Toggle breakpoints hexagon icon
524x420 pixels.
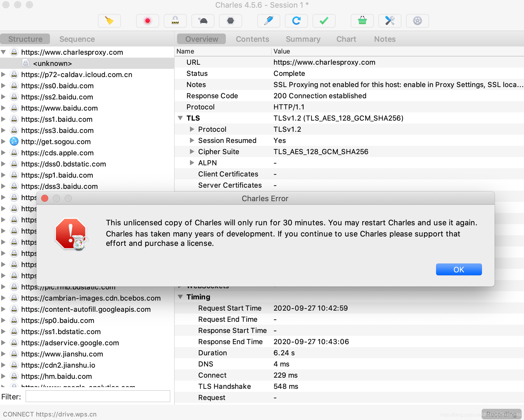(x=231, y=21)
